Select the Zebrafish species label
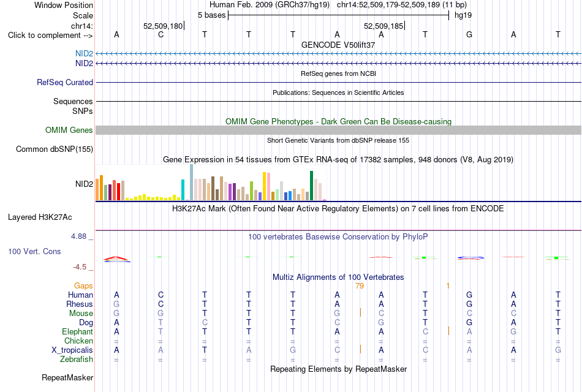This screenshot has height=392, width=582. point(77,360)
